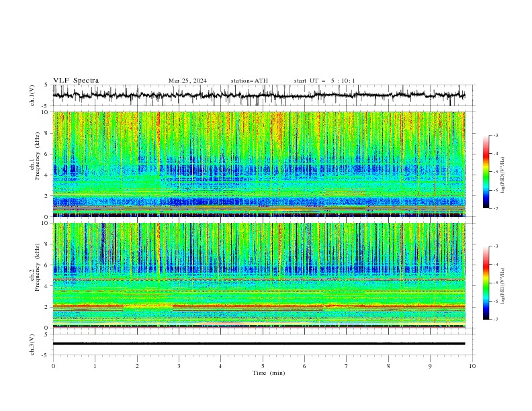Click the "5" tick on ch.1(V) voltage axis
The width and height of the screenshot is (532, 411).
(x=47, y=85)
